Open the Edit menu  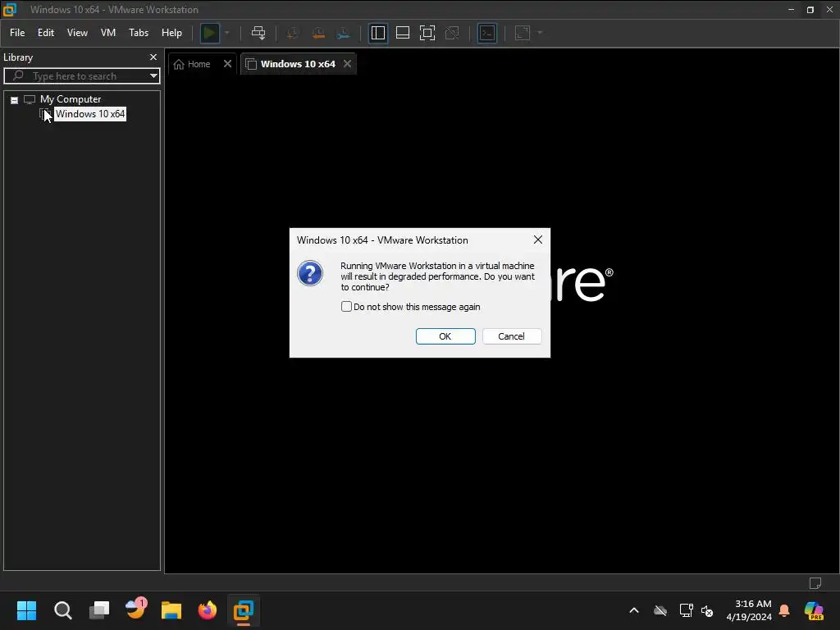(46, 33)
